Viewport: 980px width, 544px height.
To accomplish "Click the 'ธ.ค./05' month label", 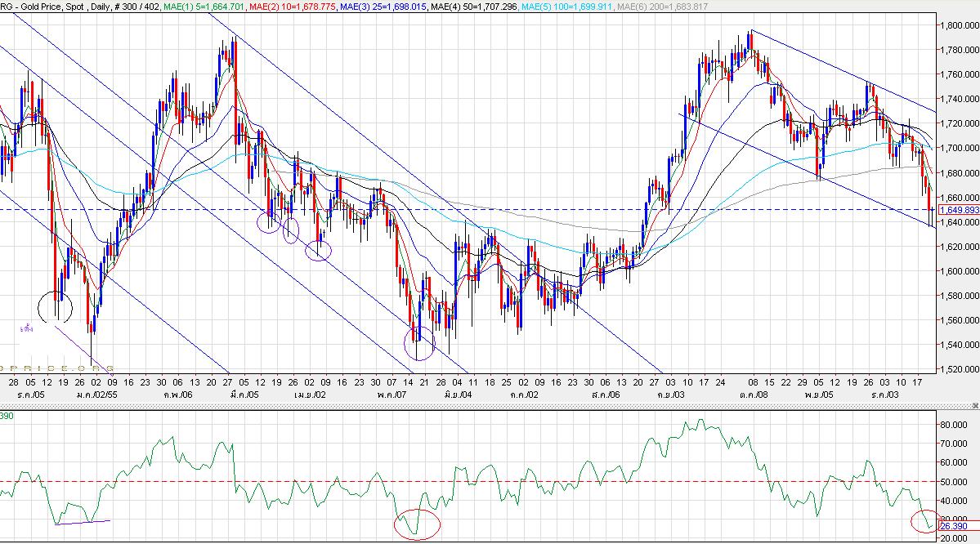I will [31, 395].
